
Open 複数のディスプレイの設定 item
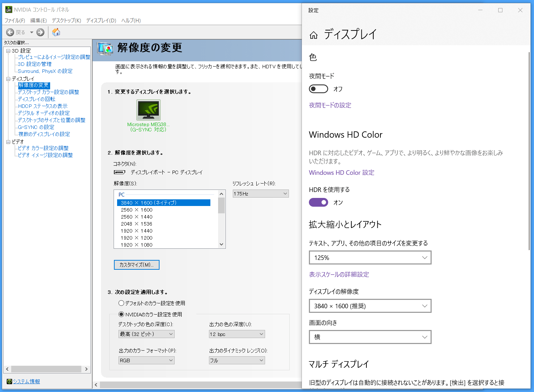44,134
